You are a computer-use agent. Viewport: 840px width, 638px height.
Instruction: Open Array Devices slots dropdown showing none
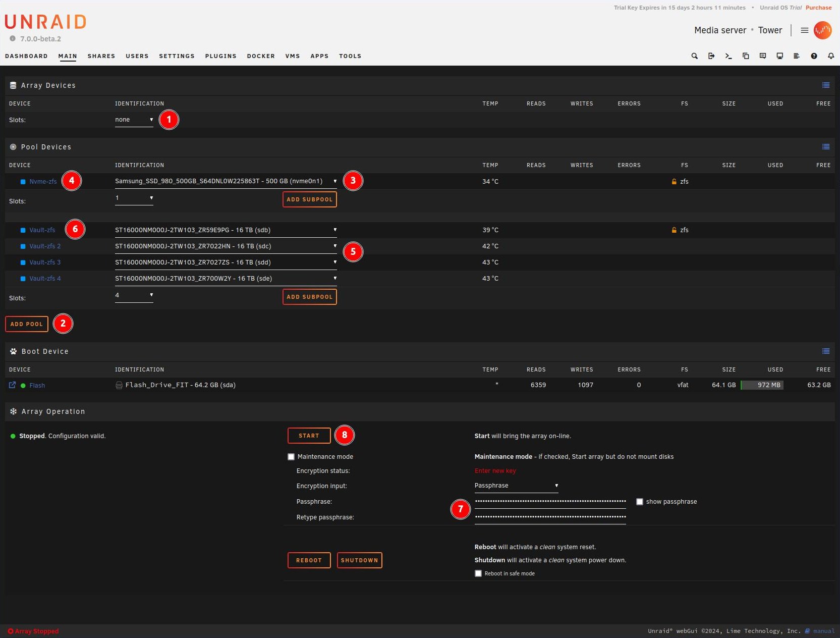(134, 120)
